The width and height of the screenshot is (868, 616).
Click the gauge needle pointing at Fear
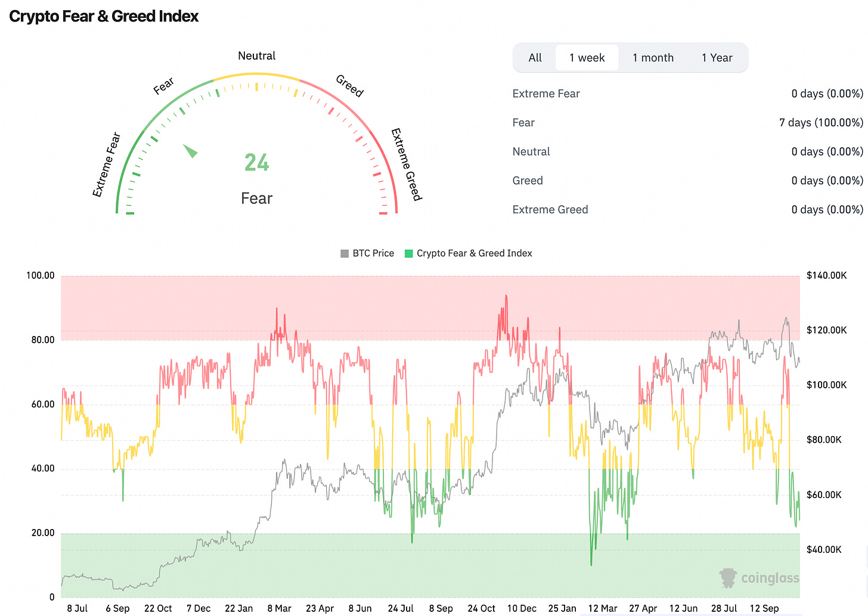click(191, 151)
